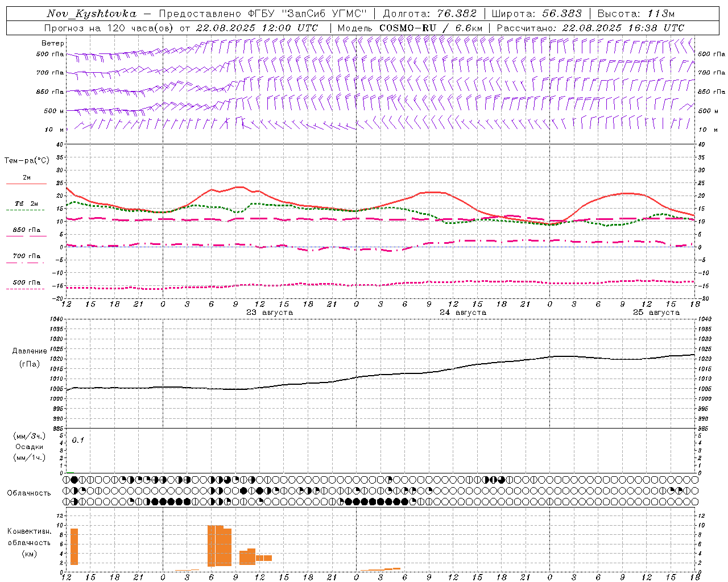Click the 'Ветер' wind panel label
The width and height of the screenshot is (728, 582).
[x=53, y=43]
